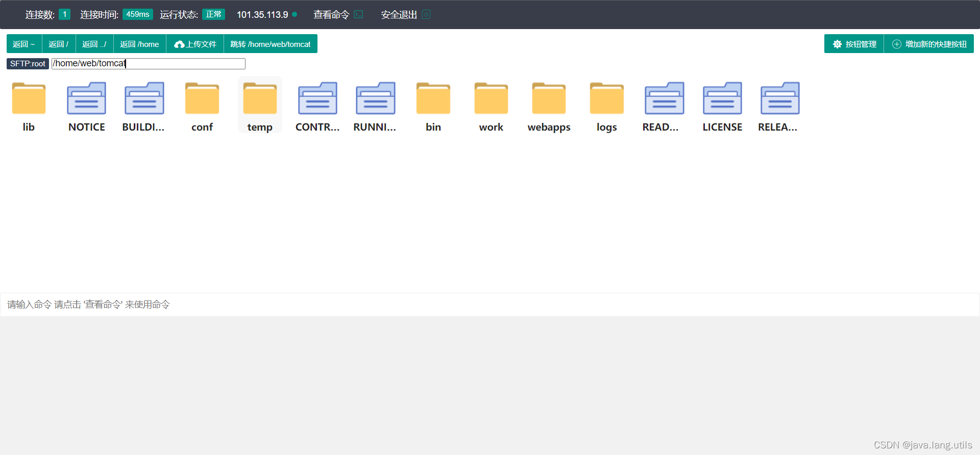Click the 安全退出 text in header
980x455 pixels.
[x=399, y=14]
